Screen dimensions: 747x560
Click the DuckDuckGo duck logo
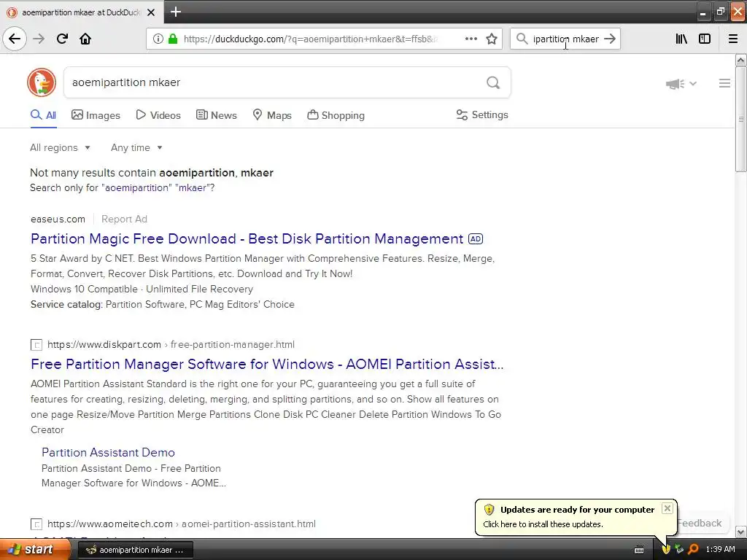click(42, 82)
